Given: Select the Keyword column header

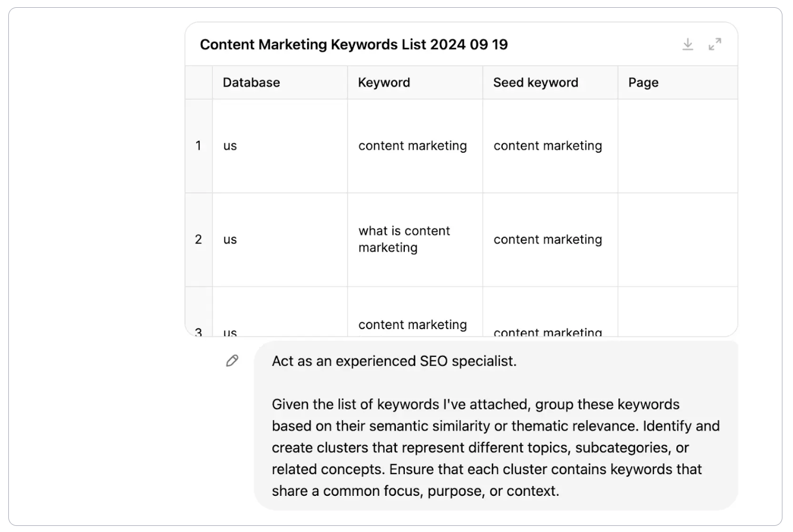Looking at the screenshot, I should pyautogui.click(x=384, y=82).
